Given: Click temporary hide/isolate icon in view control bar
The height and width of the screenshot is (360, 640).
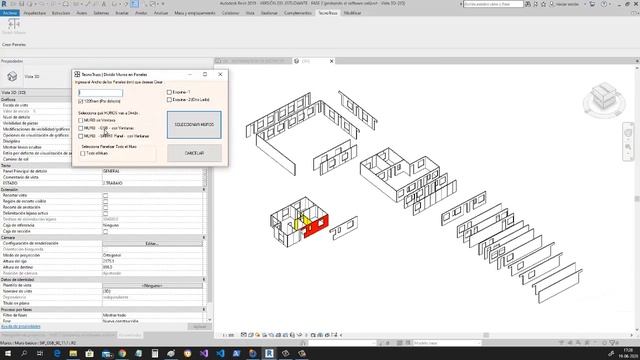Looking at the screenshot, I should tap(299, 335).
